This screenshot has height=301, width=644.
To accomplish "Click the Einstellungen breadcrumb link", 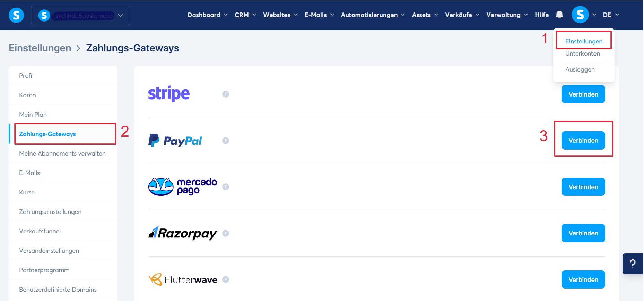I will pyautogui.click(x=40, y=48).
